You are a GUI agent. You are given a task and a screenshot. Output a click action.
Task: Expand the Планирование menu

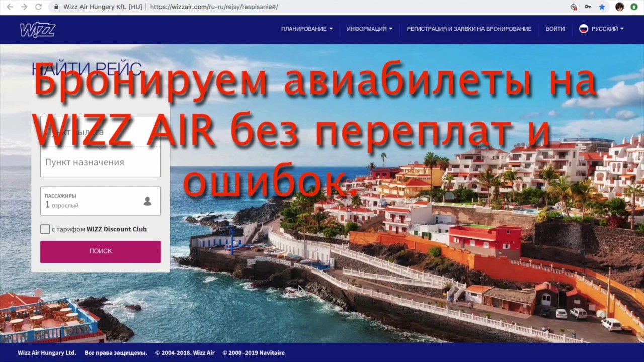click(x=307, y=29)
